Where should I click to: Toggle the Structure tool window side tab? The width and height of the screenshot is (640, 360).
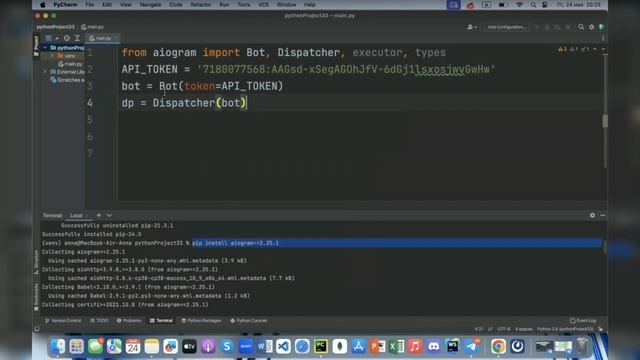tap(36, 262)
